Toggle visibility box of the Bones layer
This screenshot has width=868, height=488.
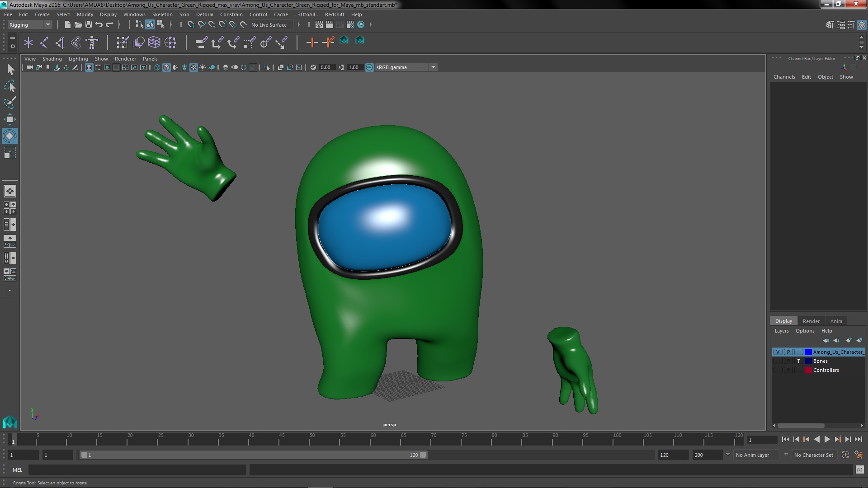click(778, 361)
